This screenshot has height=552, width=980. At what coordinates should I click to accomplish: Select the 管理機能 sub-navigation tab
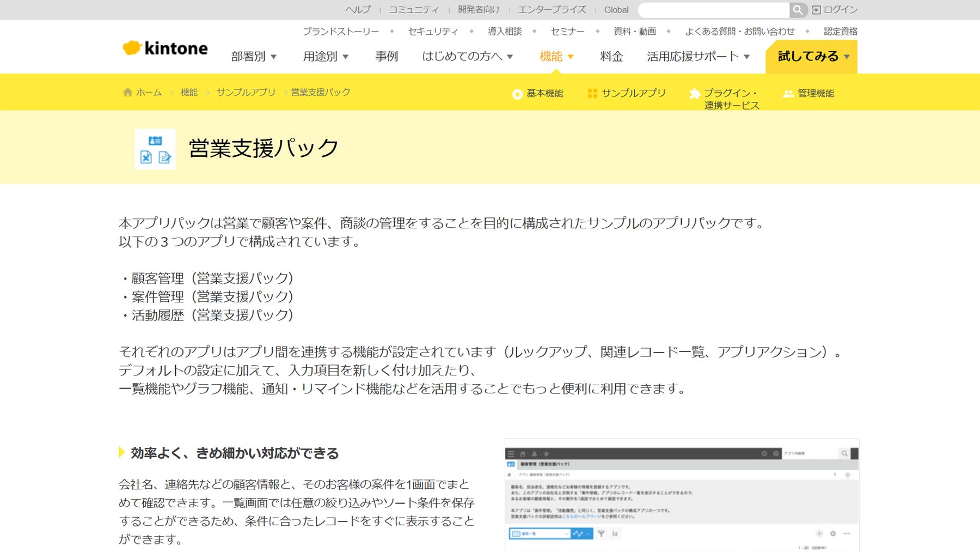pyautogui.click(x=808, y=93)
